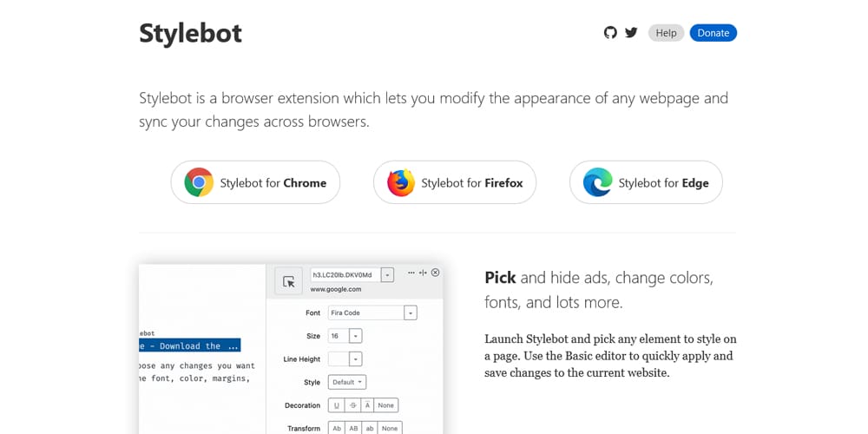Click the highlighted 'Download the ...' text
The image size is (868, 434).
click(x=189, y=346)
